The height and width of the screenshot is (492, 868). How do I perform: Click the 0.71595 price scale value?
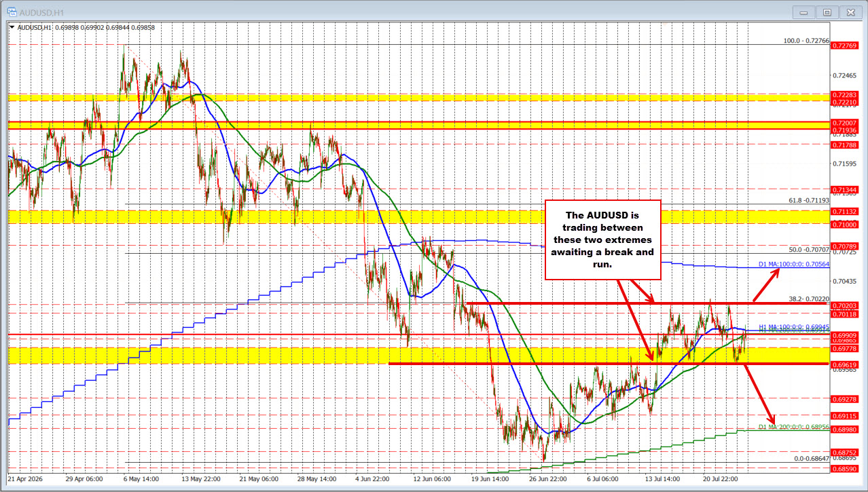point(843,164)
